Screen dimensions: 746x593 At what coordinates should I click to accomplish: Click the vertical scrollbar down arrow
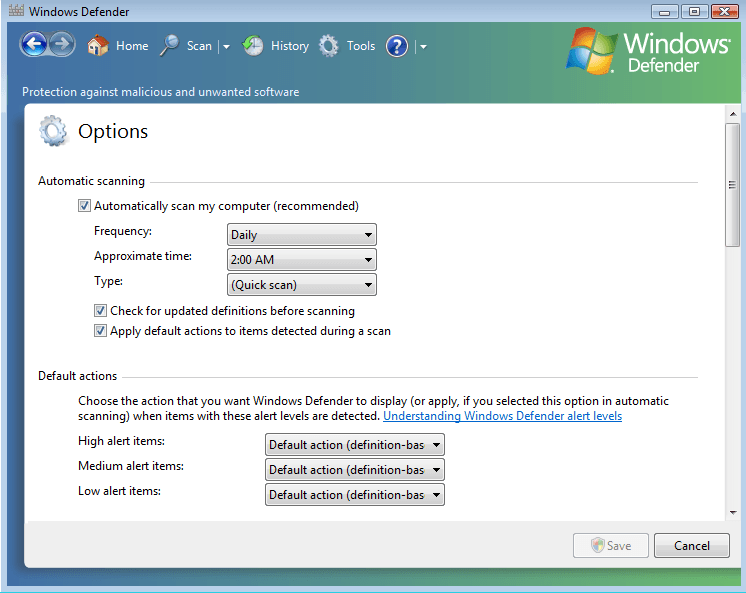(733, 512)
